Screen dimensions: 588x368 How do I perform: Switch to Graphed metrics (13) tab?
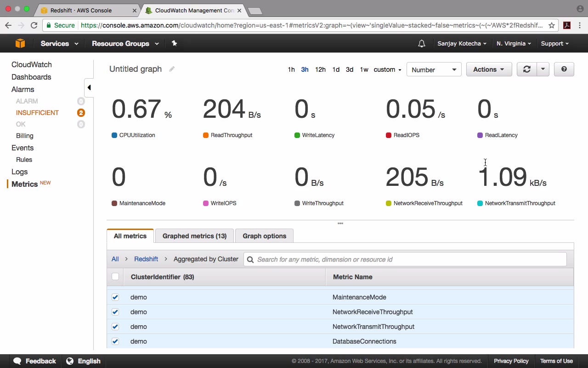click(195, 236)
